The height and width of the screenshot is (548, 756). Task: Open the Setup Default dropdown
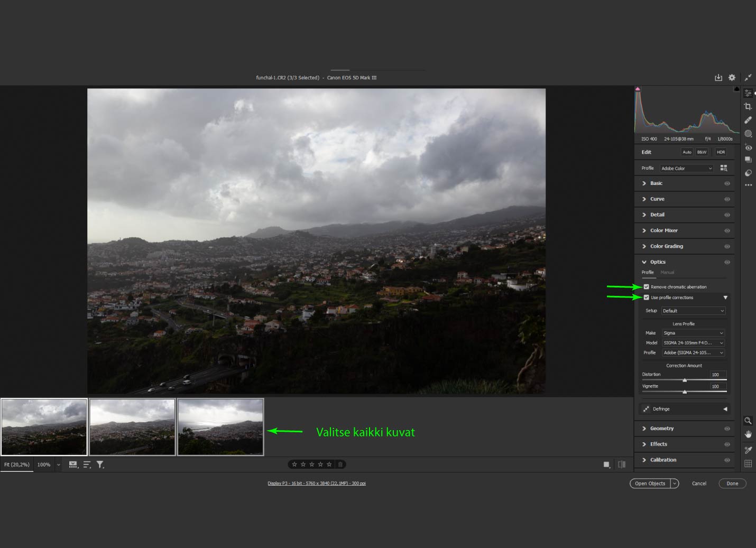(x=693, y=311)
